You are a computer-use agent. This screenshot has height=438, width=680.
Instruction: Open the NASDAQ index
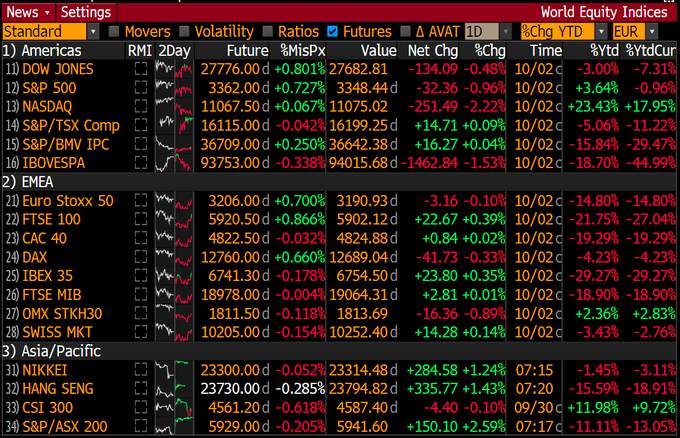(47, 107)
